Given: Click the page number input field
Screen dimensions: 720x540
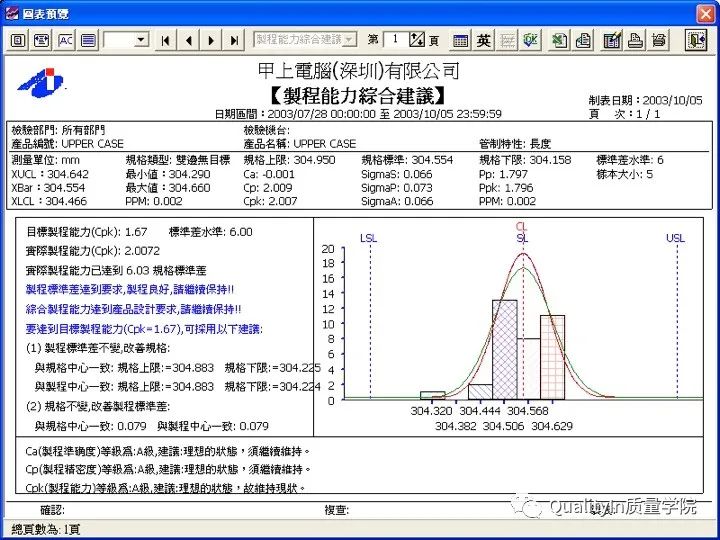Looking at the screenshot, I should [x=395, y=39].
